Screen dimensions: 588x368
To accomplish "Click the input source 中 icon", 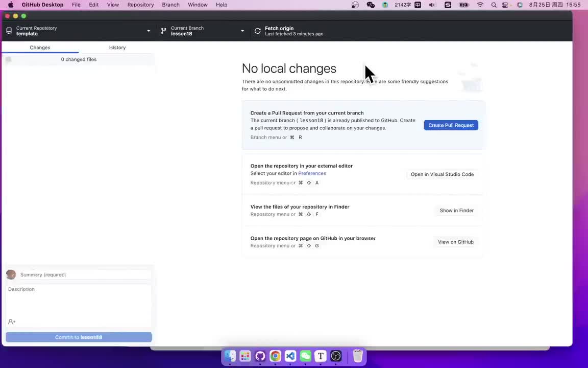I will pos(418,5).
